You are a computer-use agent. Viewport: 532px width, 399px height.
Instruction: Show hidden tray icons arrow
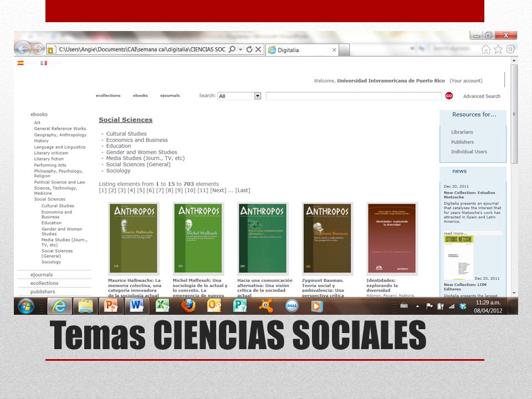[x=417, y=306]
